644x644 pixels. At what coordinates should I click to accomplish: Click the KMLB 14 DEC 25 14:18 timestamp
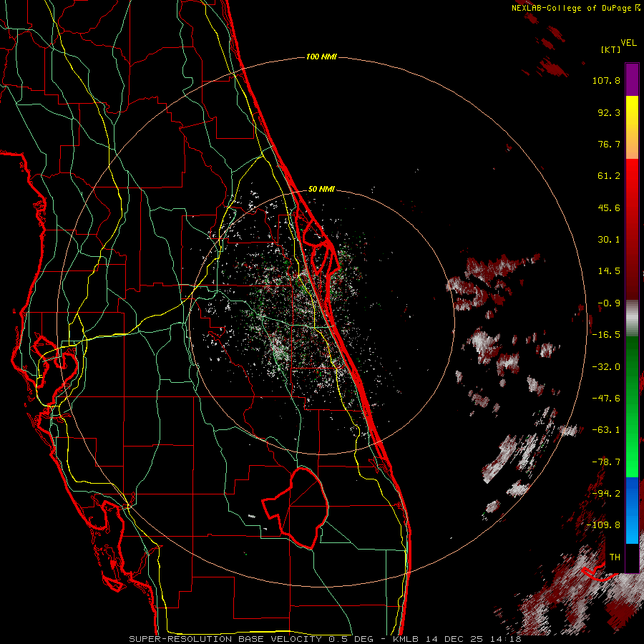(x=457, y=639)
